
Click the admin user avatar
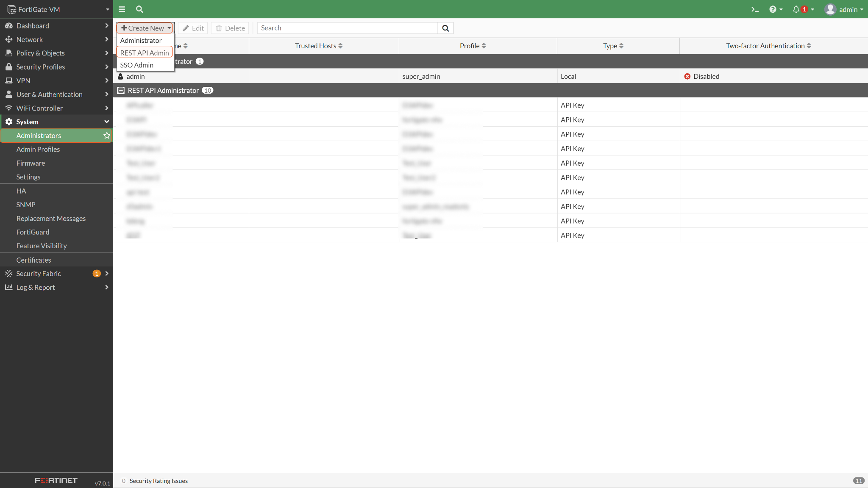click(830, 9)
